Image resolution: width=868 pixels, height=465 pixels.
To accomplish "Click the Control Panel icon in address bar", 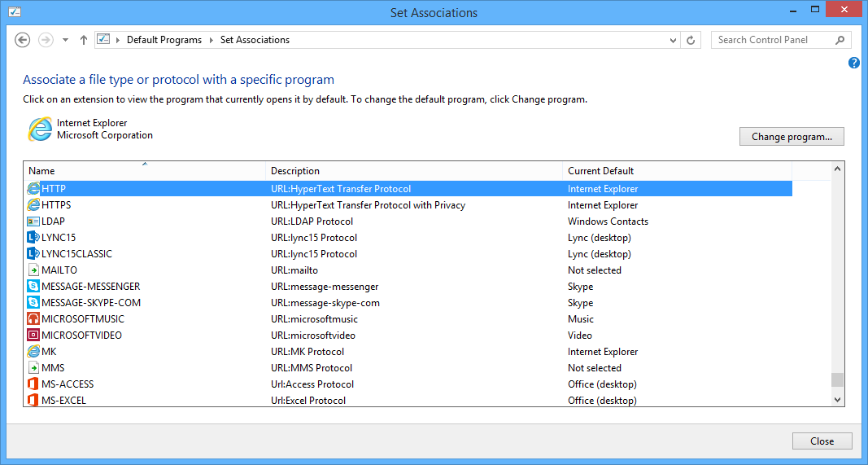I will pos(103,39).
